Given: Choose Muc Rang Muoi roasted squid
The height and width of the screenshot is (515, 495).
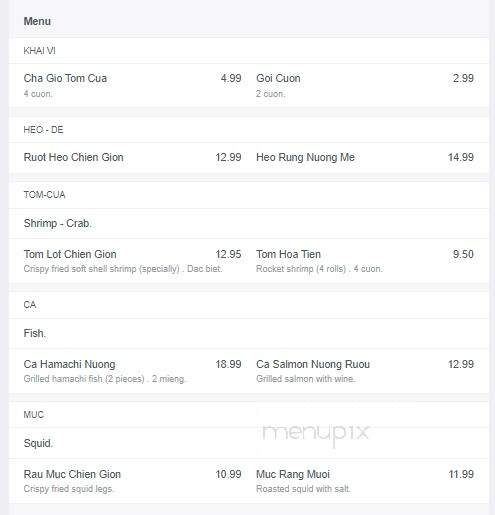Looking at the screenshot, I should click(x=293, y=474).
